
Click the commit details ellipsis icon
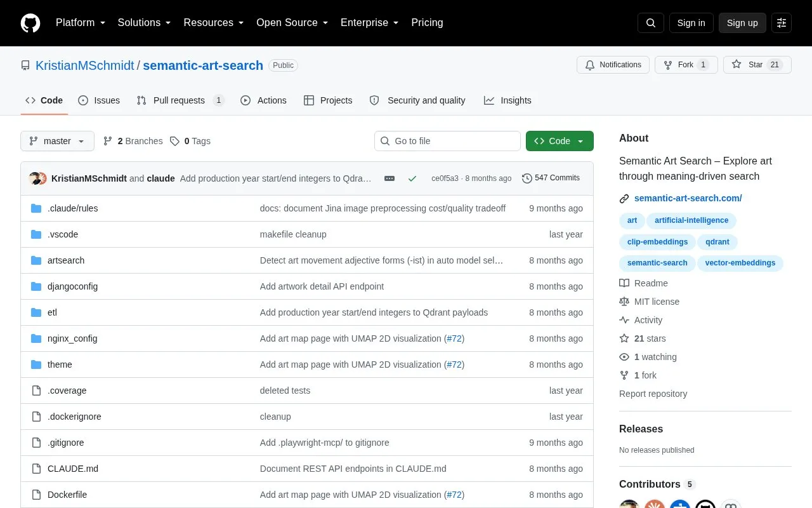pos(390,178)
